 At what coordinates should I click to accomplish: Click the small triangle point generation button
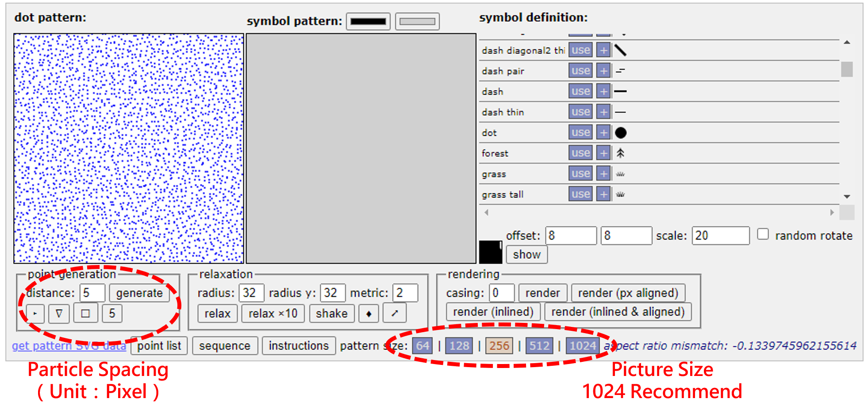pos(35,314)
